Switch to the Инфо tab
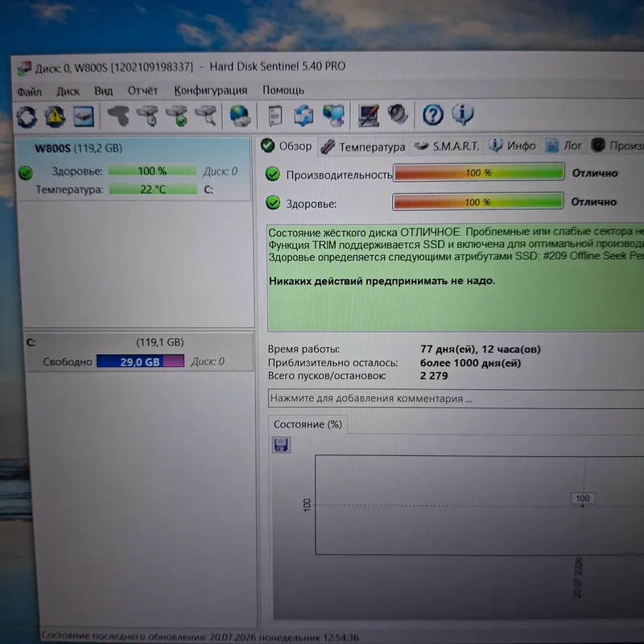The image size is (644, 644). [512, 146]
